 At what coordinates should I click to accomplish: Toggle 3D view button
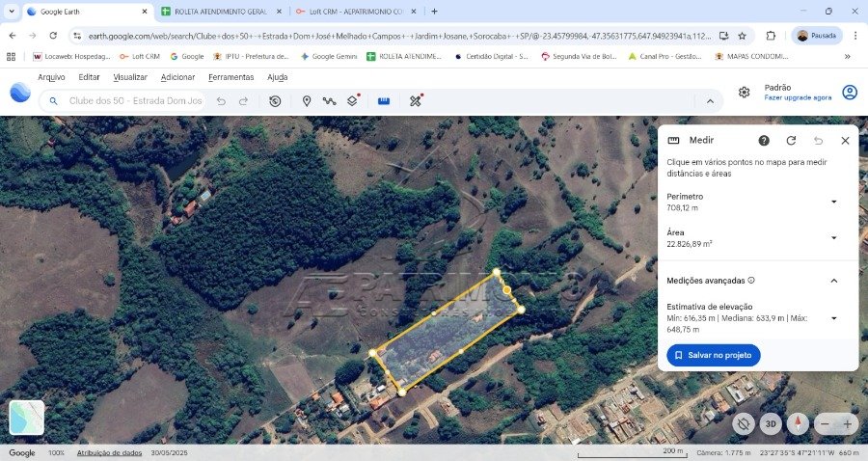coord(771,424)
